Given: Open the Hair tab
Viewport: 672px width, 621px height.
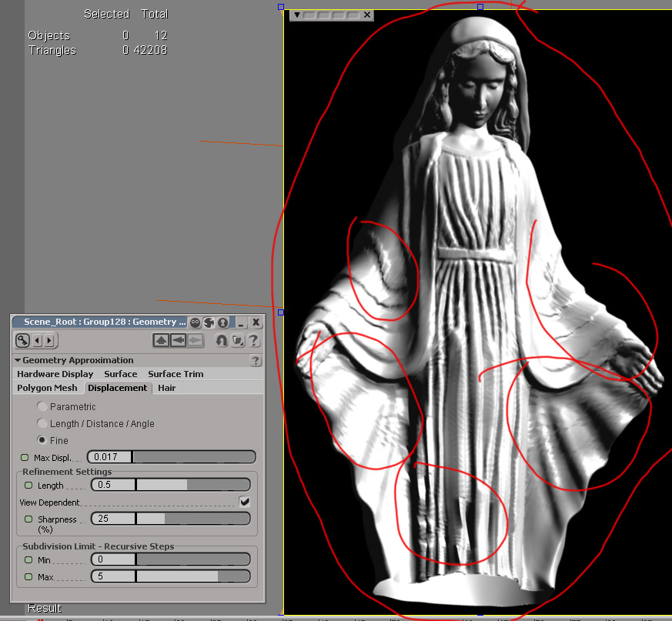Looking at the screenshot, I should point(167,388).
